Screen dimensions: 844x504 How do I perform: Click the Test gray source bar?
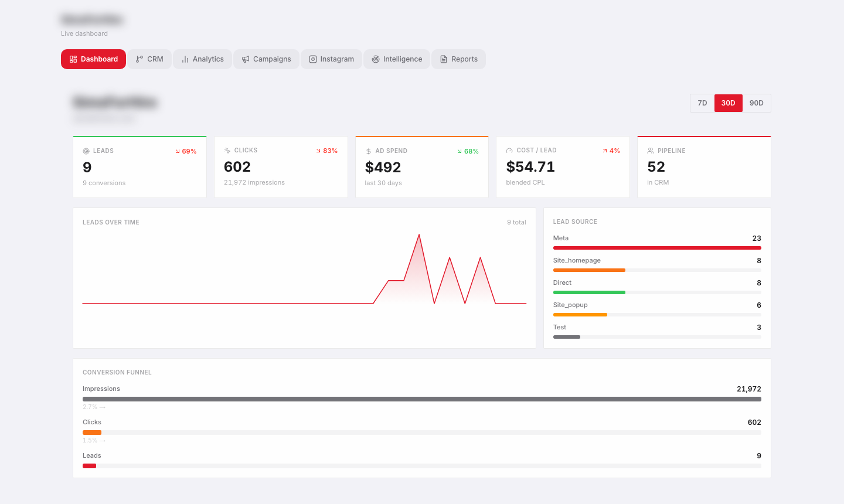click(567, 337)
